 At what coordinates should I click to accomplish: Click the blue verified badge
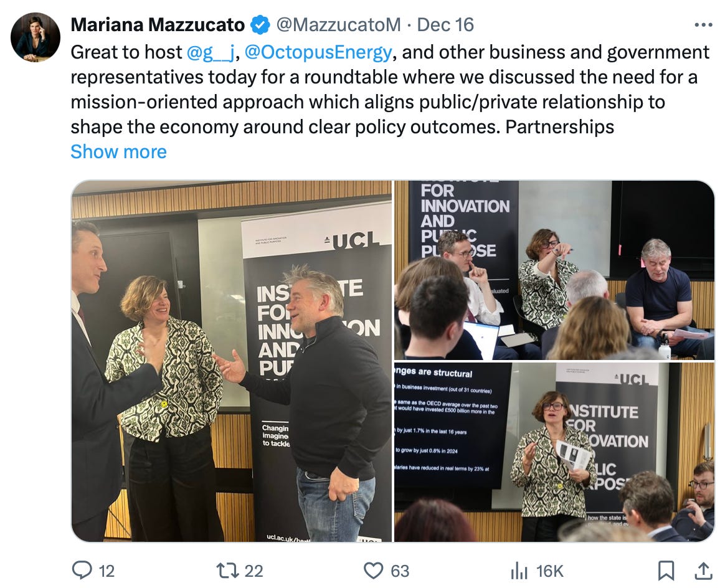(260, 25)
